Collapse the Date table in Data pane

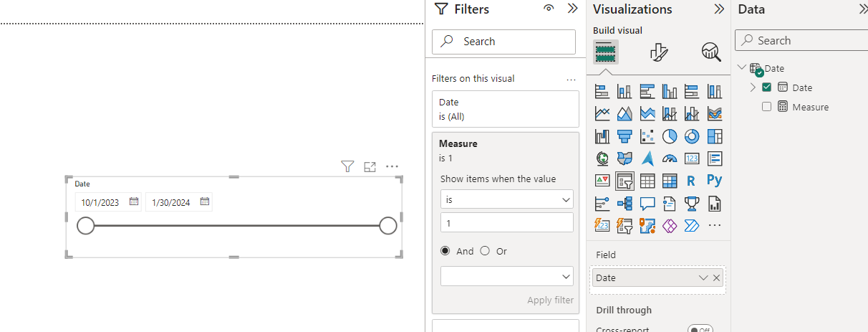[741, 68]
